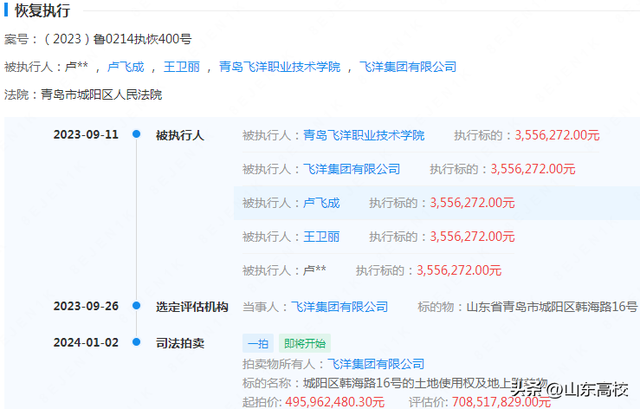Select 3,556,272.00元 amount in the 卢飞成 row
Screen dimensions: 640x409
(x=472, y=203)
